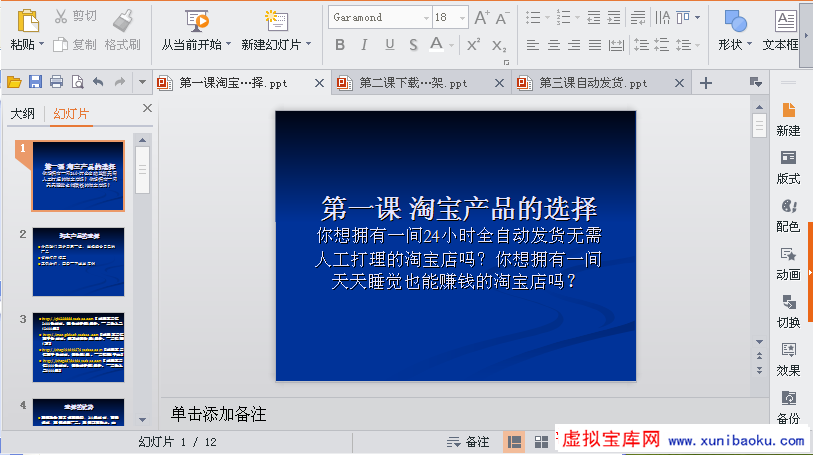Image resolution: width=813 pixels, height=455 pixels.
Task: Click the print icon
Action: 56,82
